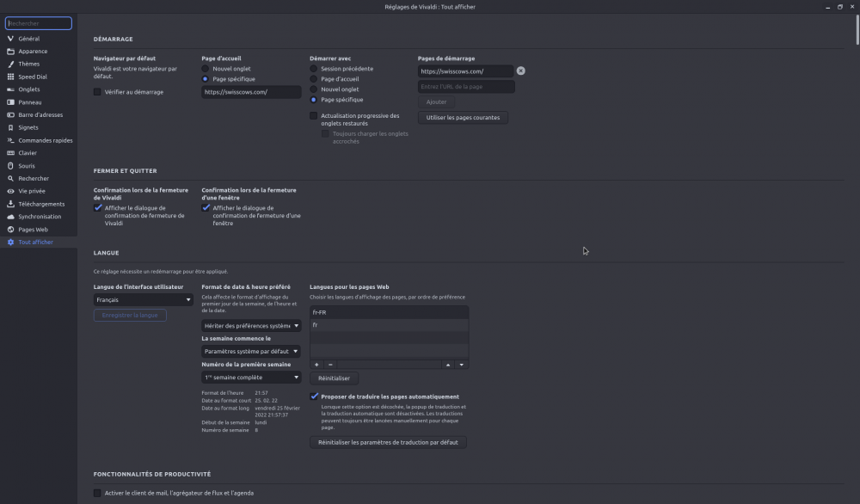Open the Téléchargements download icon
Image resolution: width=860 pixels, height=504 pixels.
coord(10,204)
